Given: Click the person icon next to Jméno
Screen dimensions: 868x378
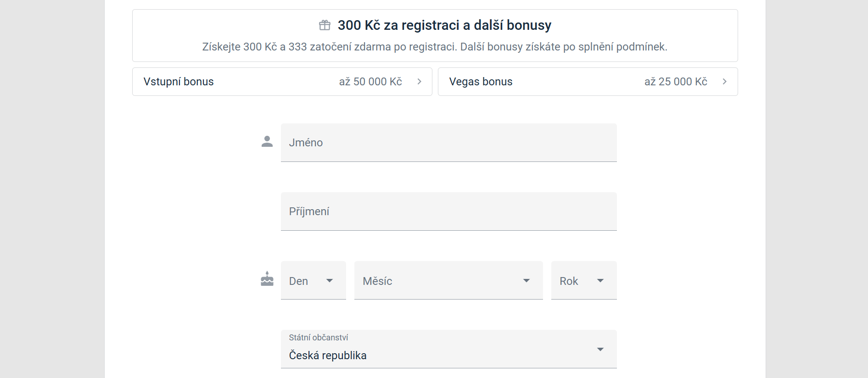Looking at the screenshot, I should (267, 141).
